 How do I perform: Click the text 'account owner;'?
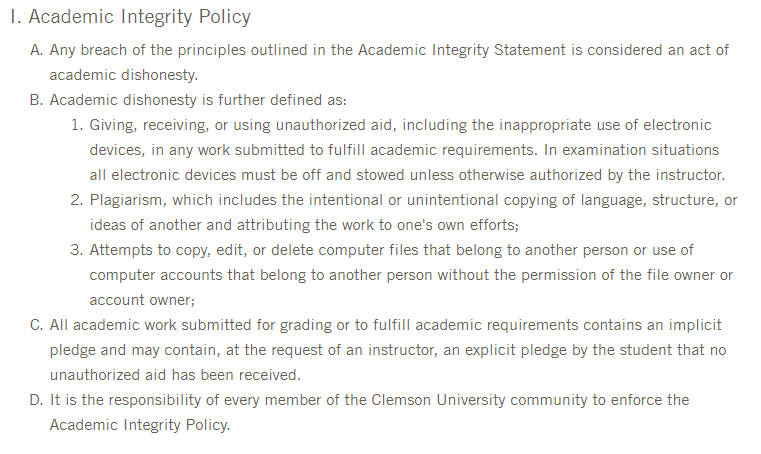[141, 300]
